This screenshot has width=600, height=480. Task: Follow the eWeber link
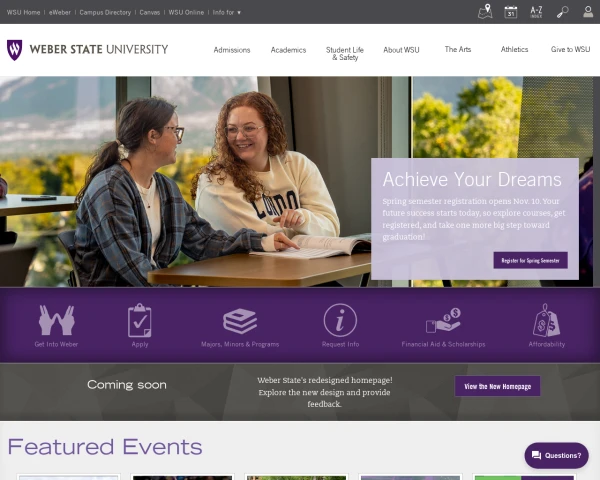(x=60, y=12)
